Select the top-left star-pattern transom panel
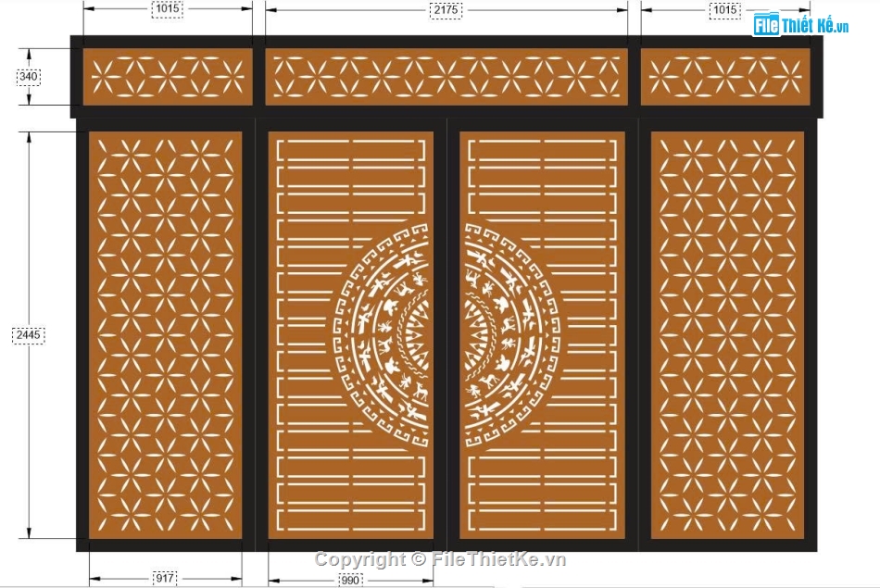 pos(168,77)
